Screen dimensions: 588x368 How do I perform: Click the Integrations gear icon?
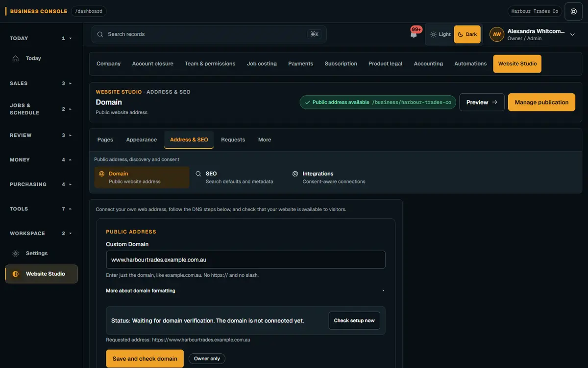[x=295, y=174]
